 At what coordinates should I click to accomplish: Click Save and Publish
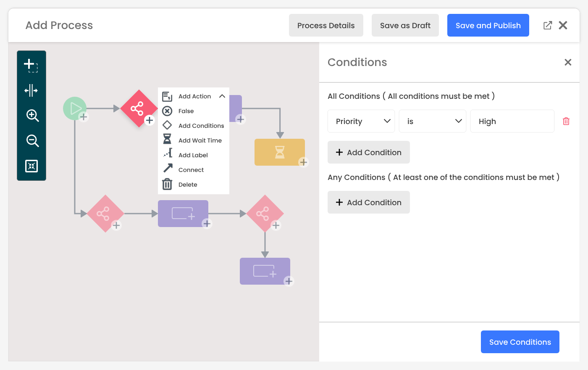click(x=488, y=25)
